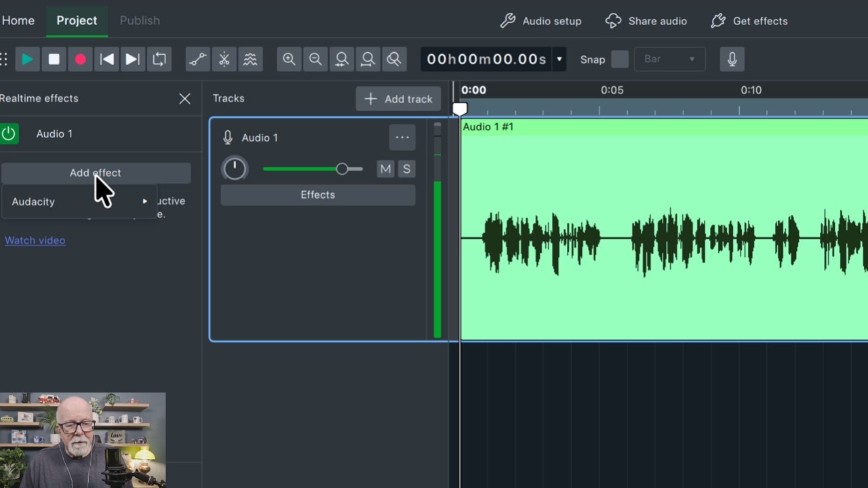Viewport: 868px width, 488px height.
Task: Select the Project tab
Action: [77, 20]
